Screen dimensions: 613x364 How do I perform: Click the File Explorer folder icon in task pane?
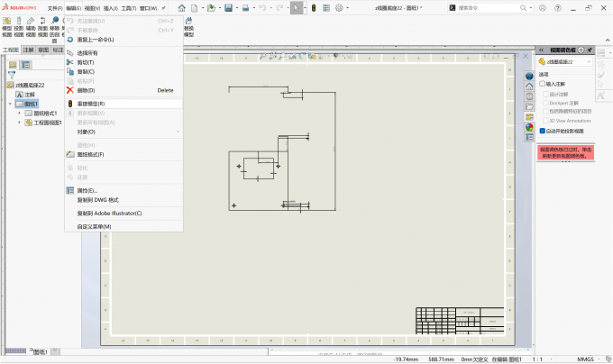pyautogui.click(x=529, y=106)
